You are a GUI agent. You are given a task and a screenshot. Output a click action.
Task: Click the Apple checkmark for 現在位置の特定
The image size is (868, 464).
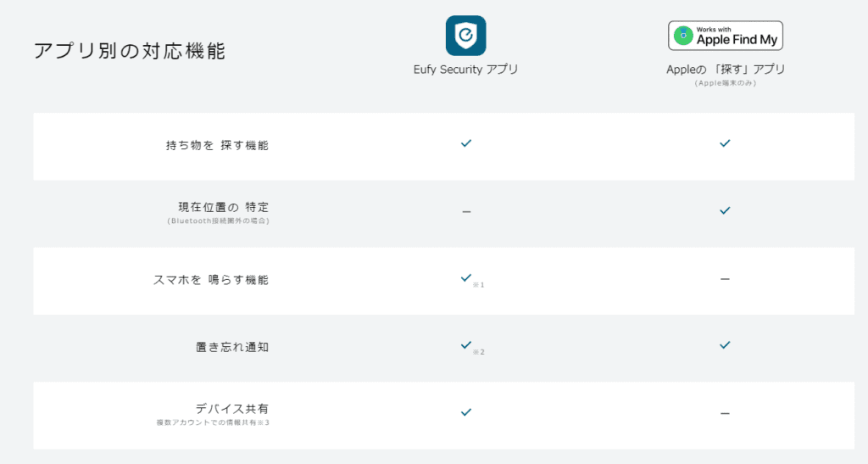(725, 210)
